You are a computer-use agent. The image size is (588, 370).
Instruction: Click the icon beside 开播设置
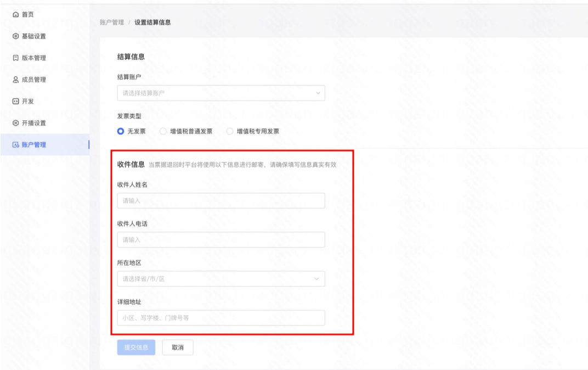[15, 123]
